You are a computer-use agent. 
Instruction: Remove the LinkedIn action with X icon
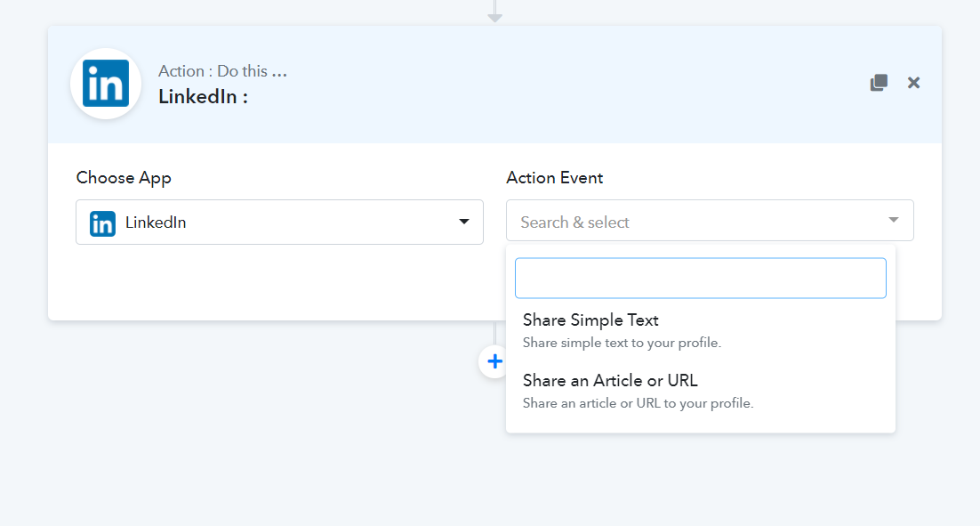[914, 83]
